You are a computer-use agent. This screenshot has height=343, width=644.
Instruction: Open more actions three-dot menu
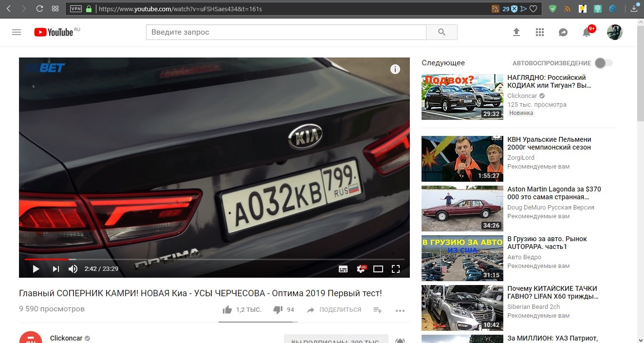tap(400, 310)
